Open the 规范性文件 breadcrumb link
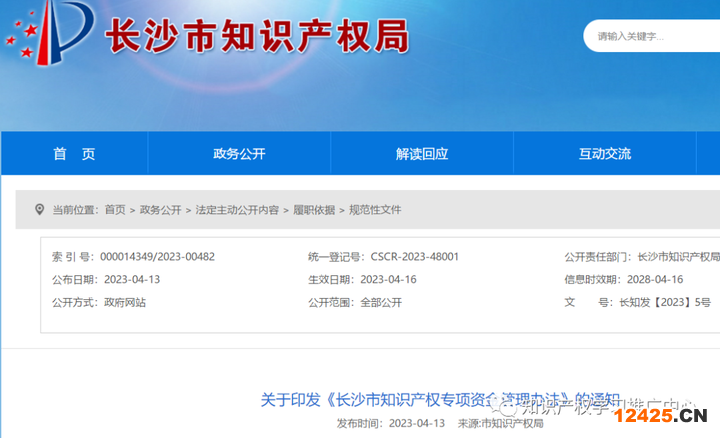 pyautogui.click(x=375, y=210)
